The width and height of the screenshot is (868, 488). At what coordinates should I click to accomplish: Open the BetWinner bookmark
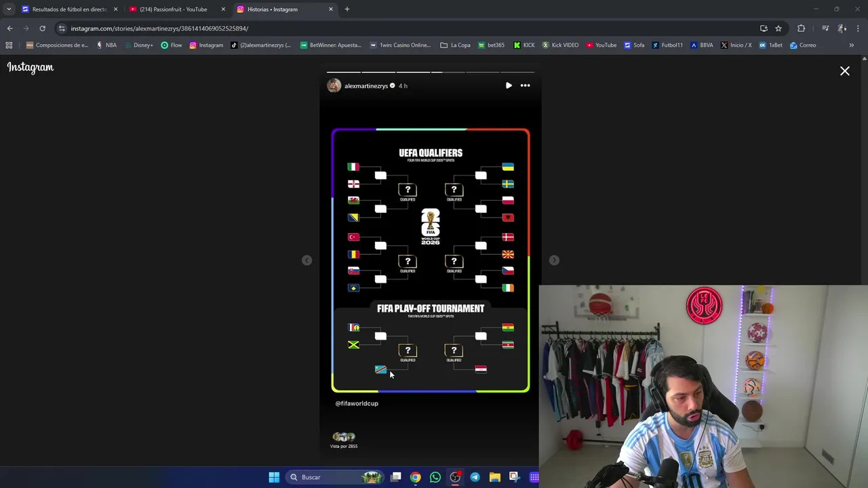tap(330, 45)
